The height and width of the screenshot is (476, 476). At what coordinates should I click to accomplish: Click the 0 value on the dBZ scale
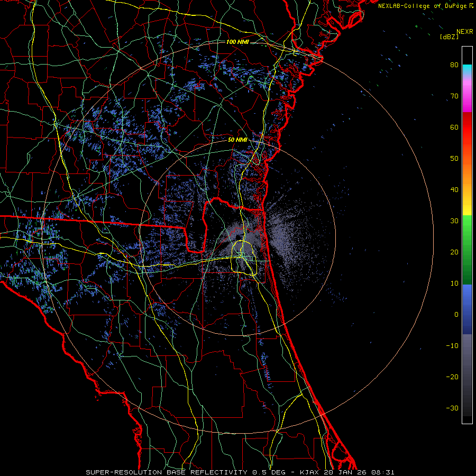(x=456, y=315)
